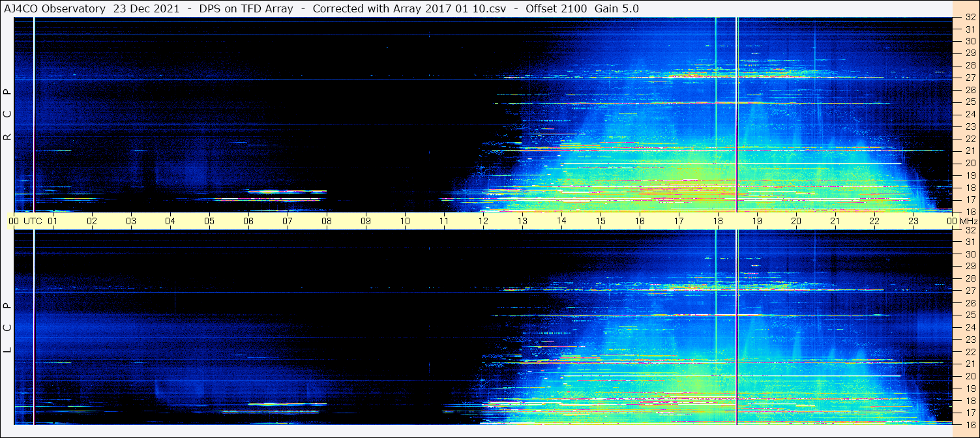
Task: Click the 03 hour mark on time axis
Action: point(131,221)
